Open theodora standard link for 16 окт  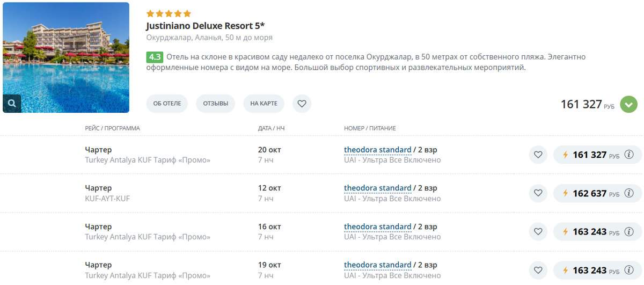coord(378,226)
